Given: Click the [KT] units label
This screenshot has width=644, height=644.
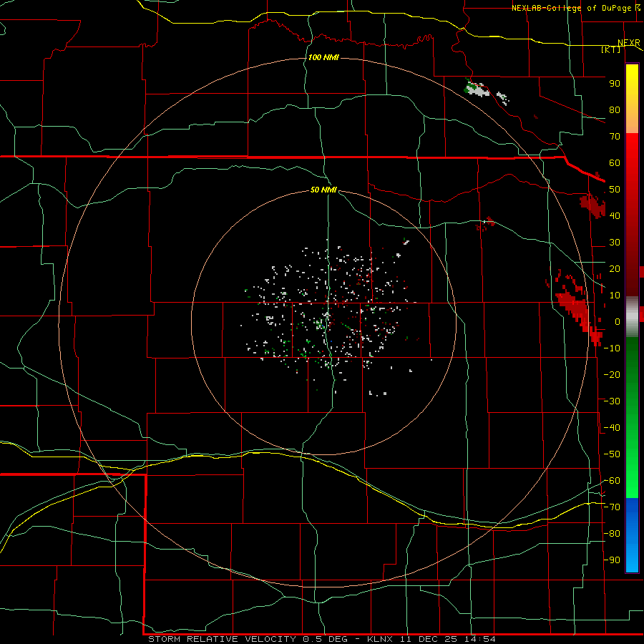Looking at the screenshot, I should click(x=611, y=49).
